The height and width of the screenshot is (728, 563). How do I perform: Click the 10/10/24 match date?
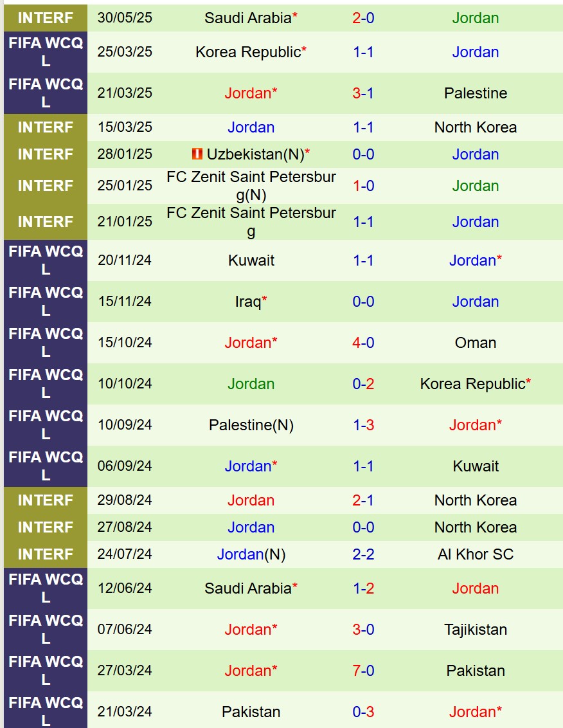125,384
